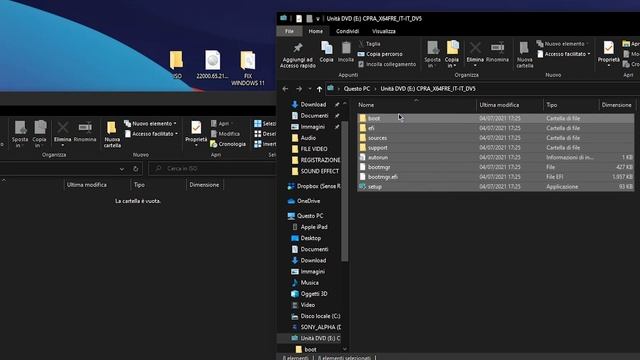Click Sposta in icon in DVD window
Viewport: 640px width, 360px height.
pyautogui.click(x=432, y=48)
